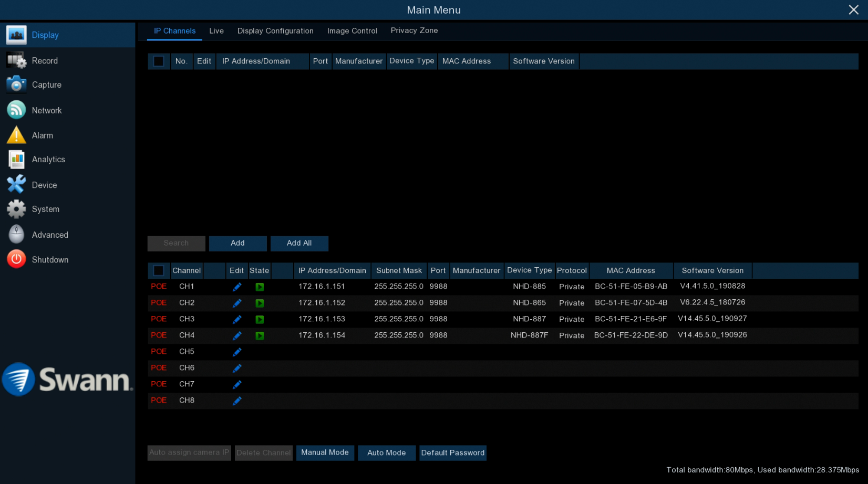Select the Capture camera icon
Screen dimensions: 868x484
point(16,85)
